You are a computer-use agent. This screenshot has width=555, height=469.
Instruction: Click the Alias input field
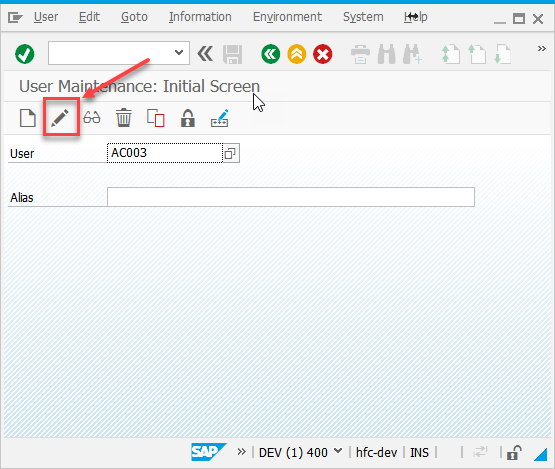pos(291,197)
